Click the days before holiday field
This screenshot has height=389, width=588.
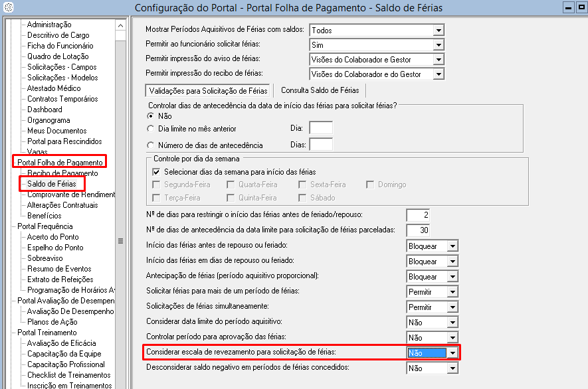pyautogui.click(x=418, y=215)
